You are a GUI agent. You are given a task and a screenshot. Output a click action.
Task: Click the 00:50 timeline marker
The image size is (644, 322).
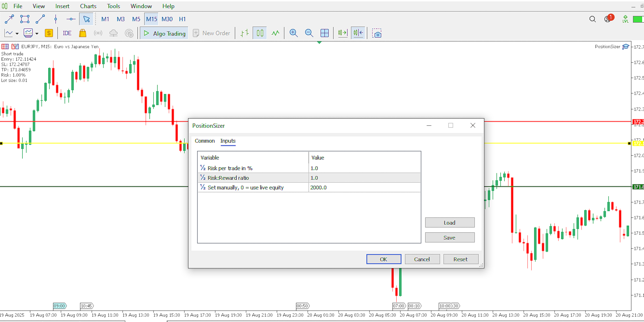303,306
